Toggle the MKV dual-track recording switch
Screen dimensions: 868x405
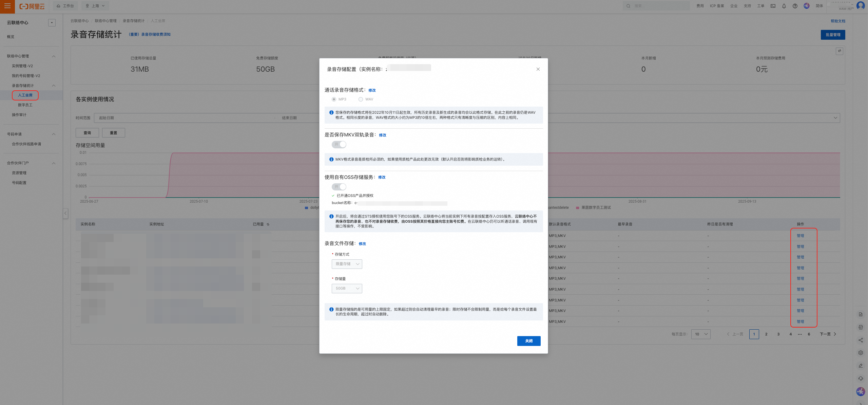(339, 145)
